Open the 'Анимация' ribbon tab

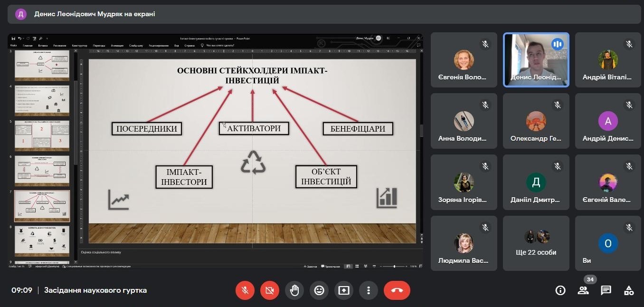pos(117,46)
